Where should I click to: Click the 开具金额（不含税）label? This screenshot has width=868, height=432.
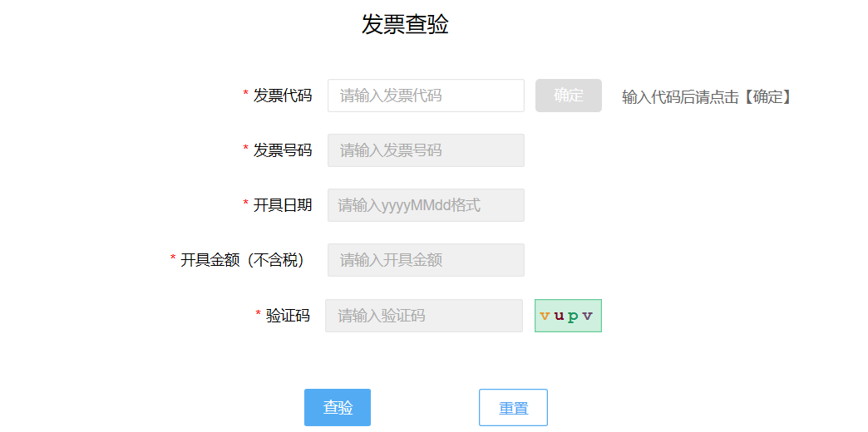(x=243, y=260)
